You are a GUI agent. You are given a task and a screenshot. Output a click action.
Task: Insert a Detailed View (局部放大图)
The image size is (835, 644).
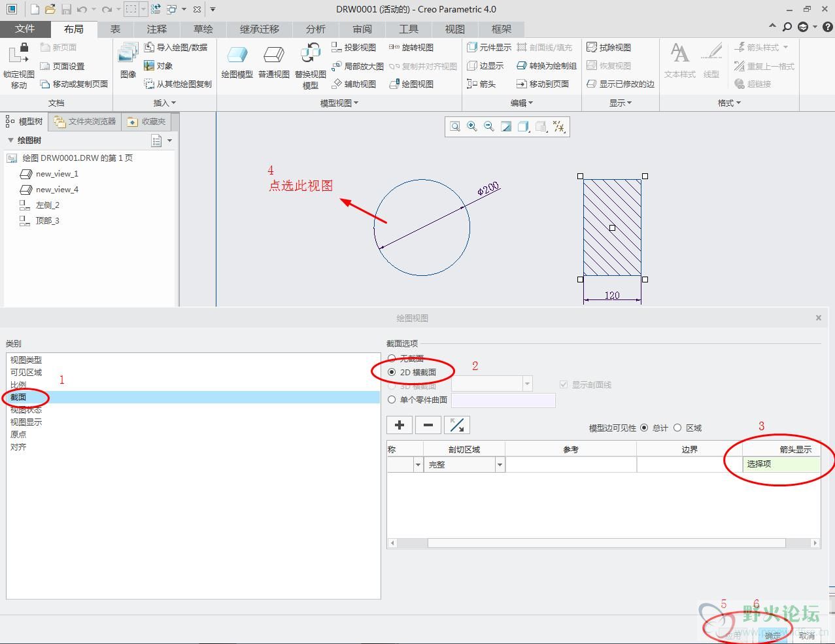pos(358,66)
